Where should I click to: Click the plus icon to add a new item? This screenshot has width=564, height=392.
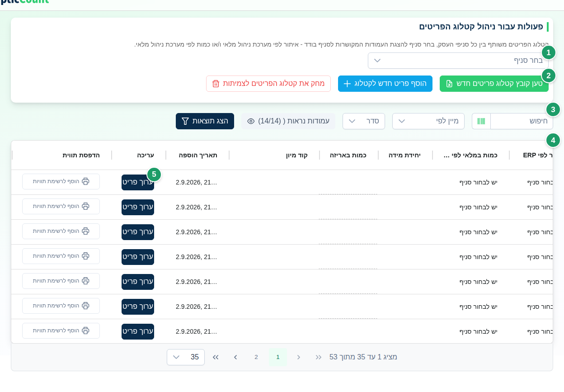click(x=347, y=84)
